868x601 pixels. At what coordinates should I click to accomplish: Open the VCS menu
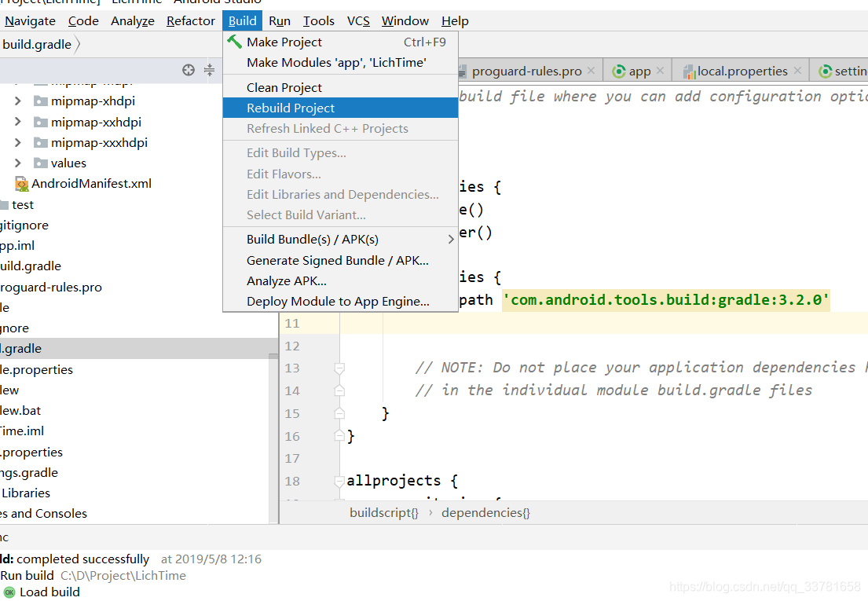tap(358, 21)
